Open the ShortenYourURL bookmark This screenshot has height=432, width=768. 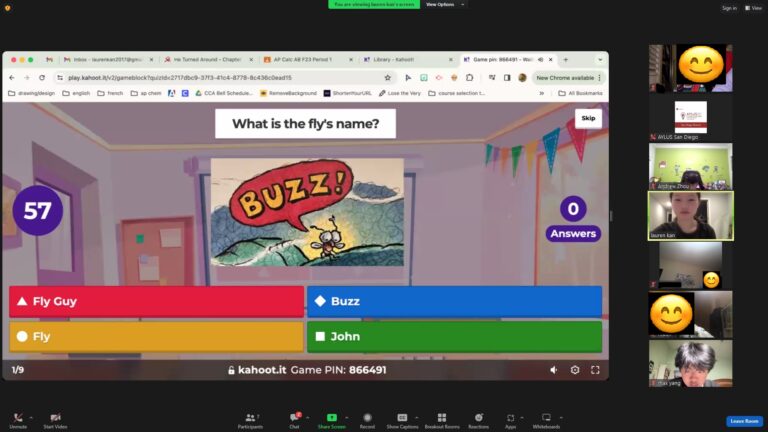[348, 93]
